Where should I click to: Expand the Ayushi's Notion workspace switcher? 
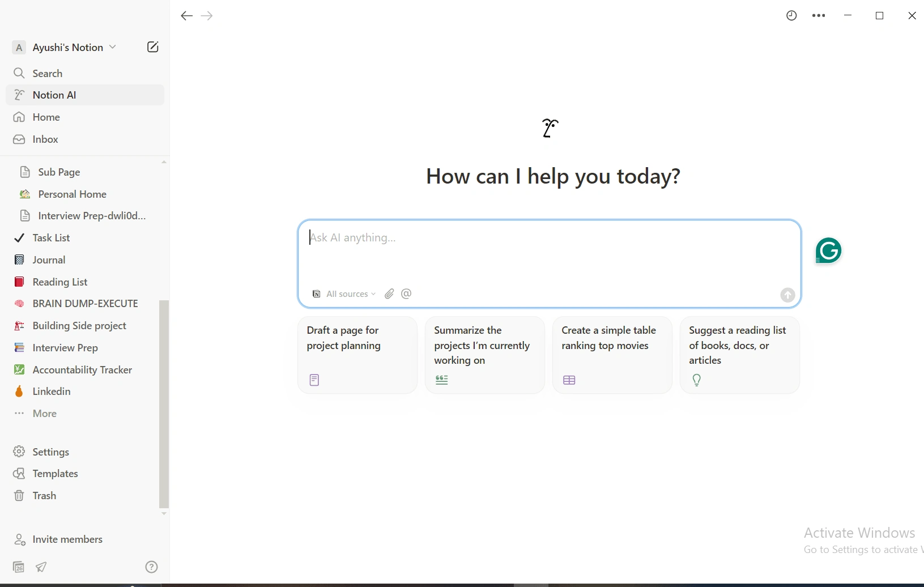pyautogui.click(x=64, y=47)
